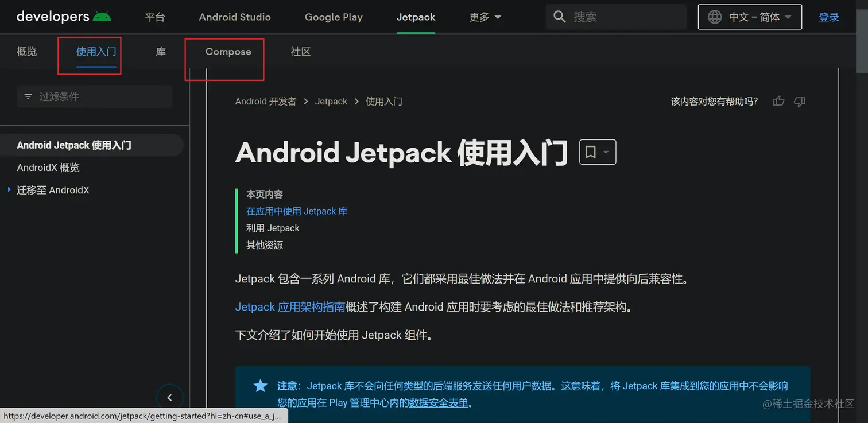Open the bookmark dropdown arrow

click(x=606, y=152)
